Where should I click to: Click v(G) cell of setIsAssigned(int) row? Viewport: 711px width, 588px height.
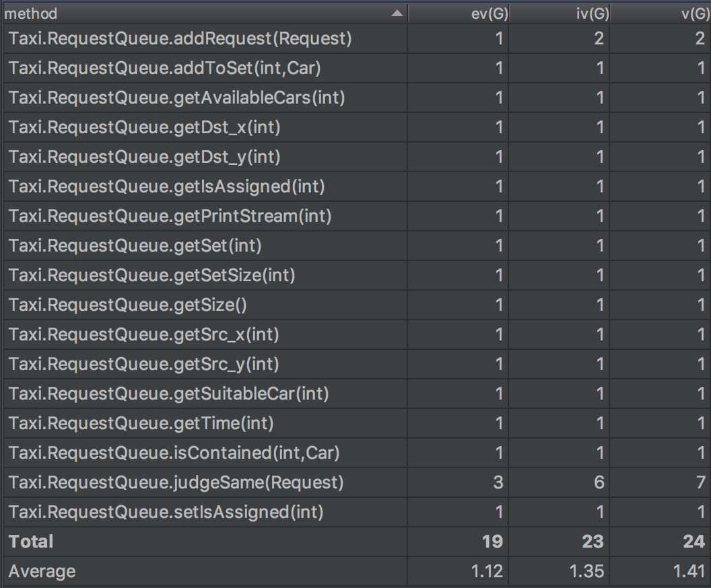pos(661,512)
